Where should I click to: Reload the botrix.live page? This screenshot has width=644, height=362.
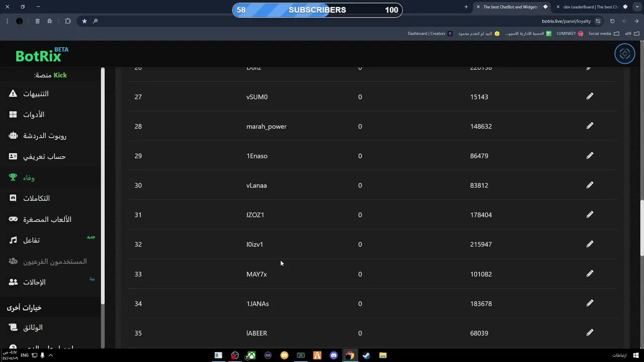click(612, 21)
